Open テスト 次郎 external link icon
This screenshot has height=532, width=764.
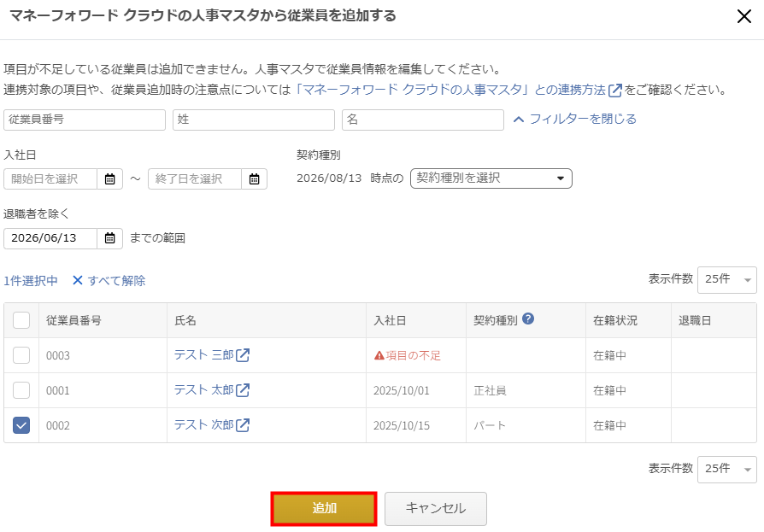(x=243, y=425)
